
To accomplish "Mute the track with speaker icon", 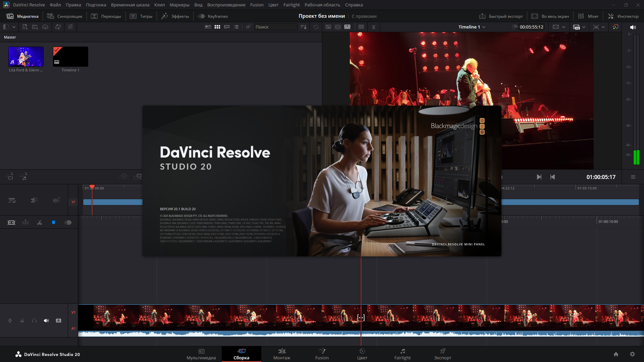I will click(x=46, y=321).
